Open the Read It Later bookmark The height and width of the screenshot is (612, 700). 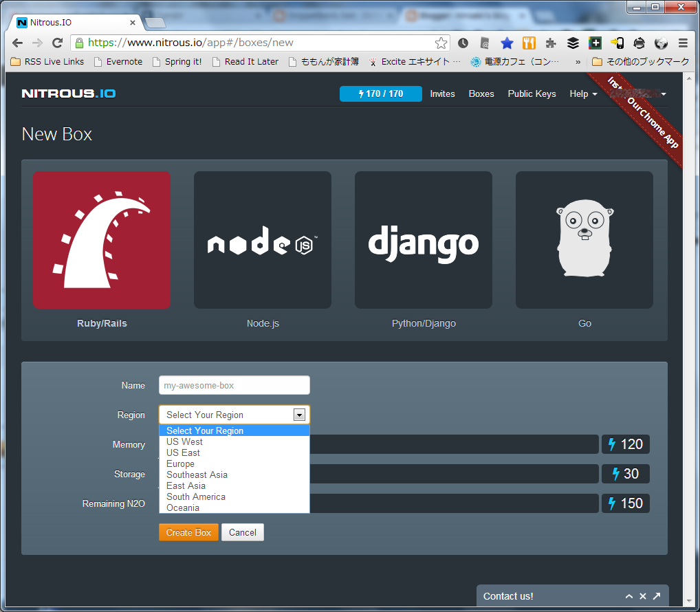pyautogui.click(x=245, y=62)
